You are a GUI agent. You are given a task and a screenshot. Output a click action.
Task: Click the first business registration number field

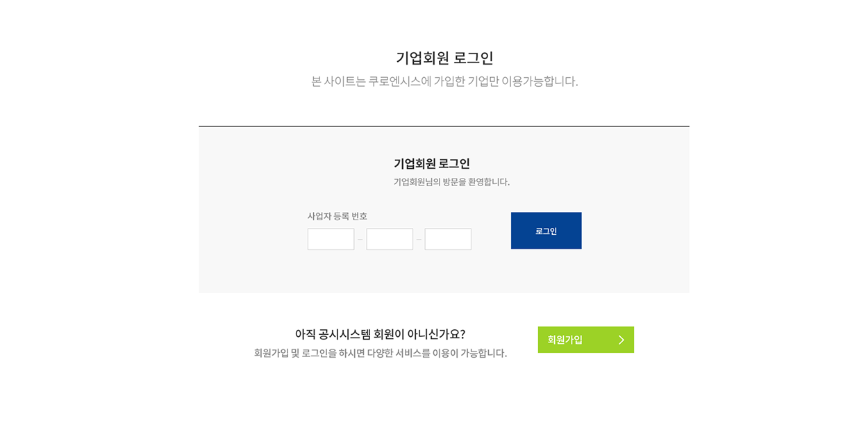(x=331, y=238)
